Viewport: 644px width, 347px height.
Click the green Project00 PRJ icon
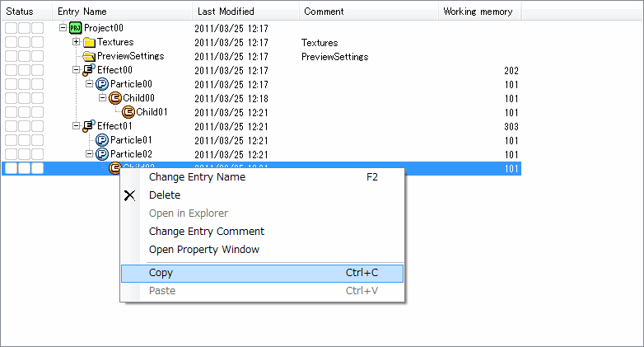point(76,28)
